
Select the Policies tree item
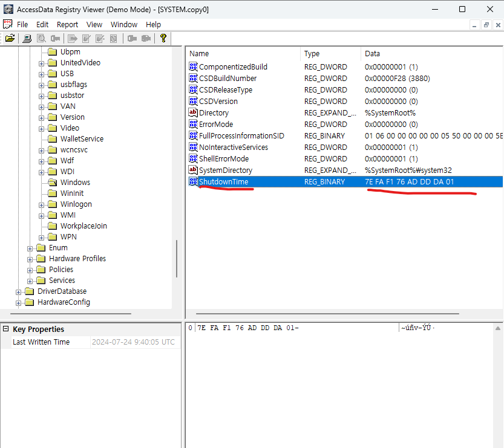click(61, 270)
